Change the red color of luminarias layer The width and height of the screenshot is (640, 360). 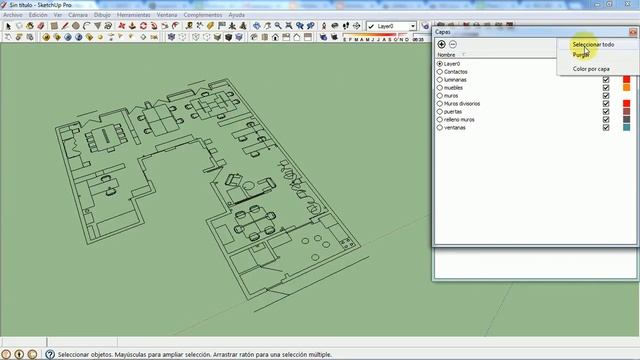[627, 80]
